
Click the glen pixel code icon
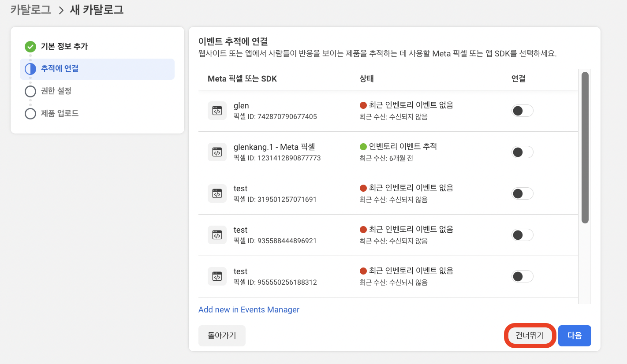[217, 110]
